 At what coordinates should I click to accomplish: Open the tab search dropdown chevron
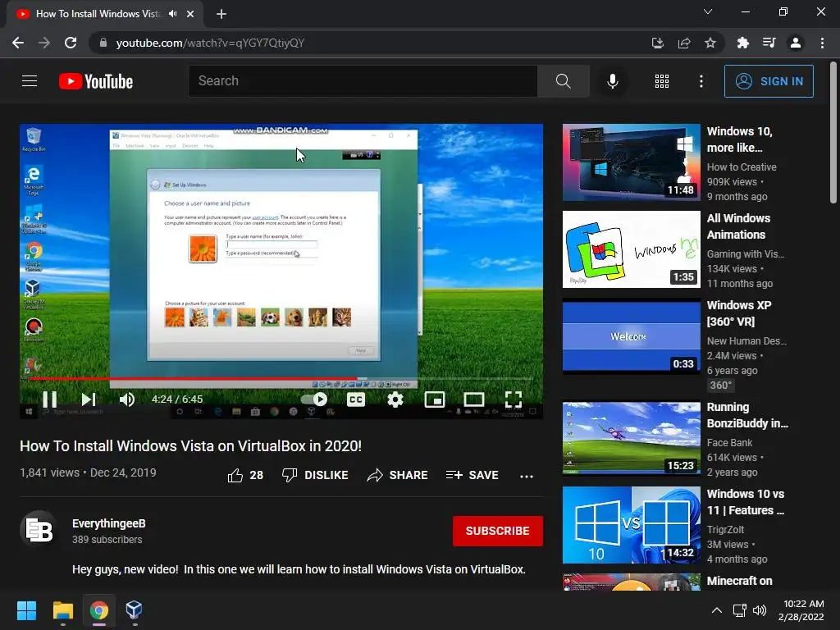click(708, 11)
